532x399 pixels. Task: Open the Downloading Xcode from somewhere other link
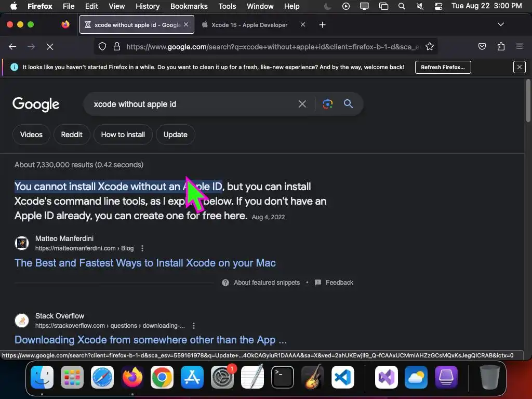pos(151,340)
